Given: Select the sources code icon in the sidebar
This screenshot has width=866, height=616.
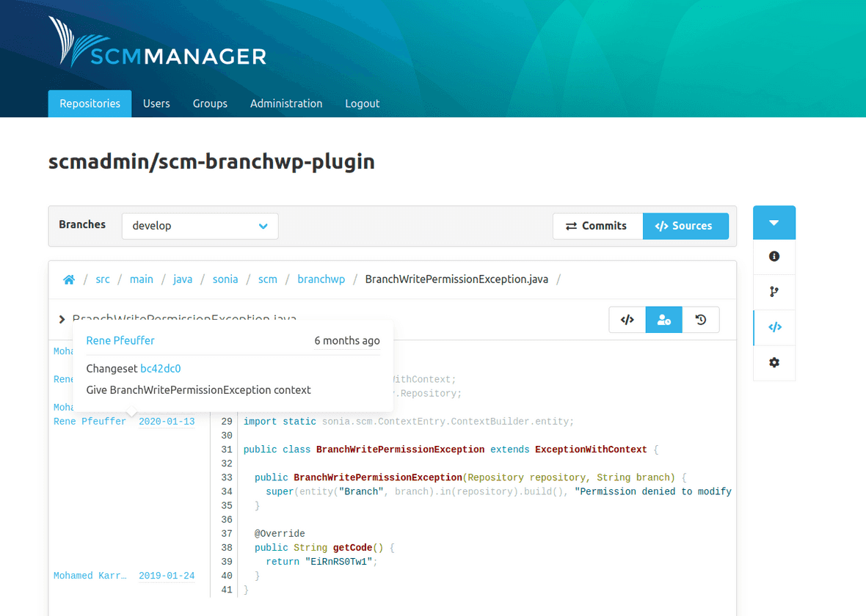Looking at the screenshot, I should coord(774,327).
